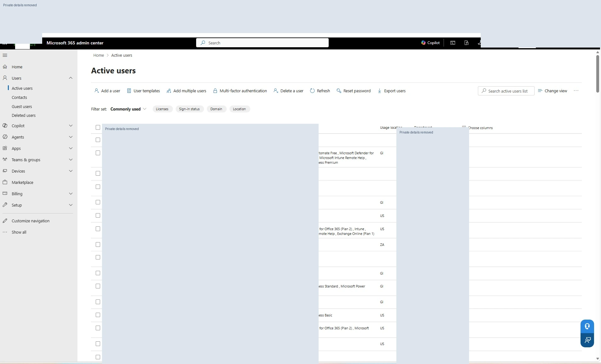Check the Business Standard license row
The image size is (601, 364).
click(98, 286)
